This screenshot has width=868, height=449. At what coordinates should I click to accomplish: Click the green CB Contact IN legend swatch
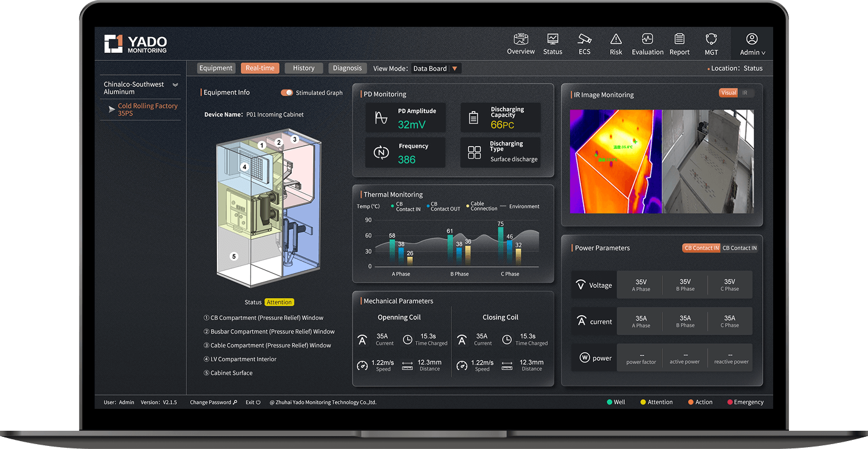(x=393, y=206)
